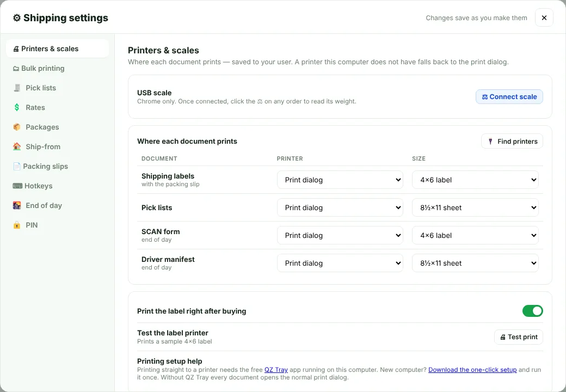Click the Hotkeys keyboard icon
Screen dimensions: 566x392
point(17,186)
